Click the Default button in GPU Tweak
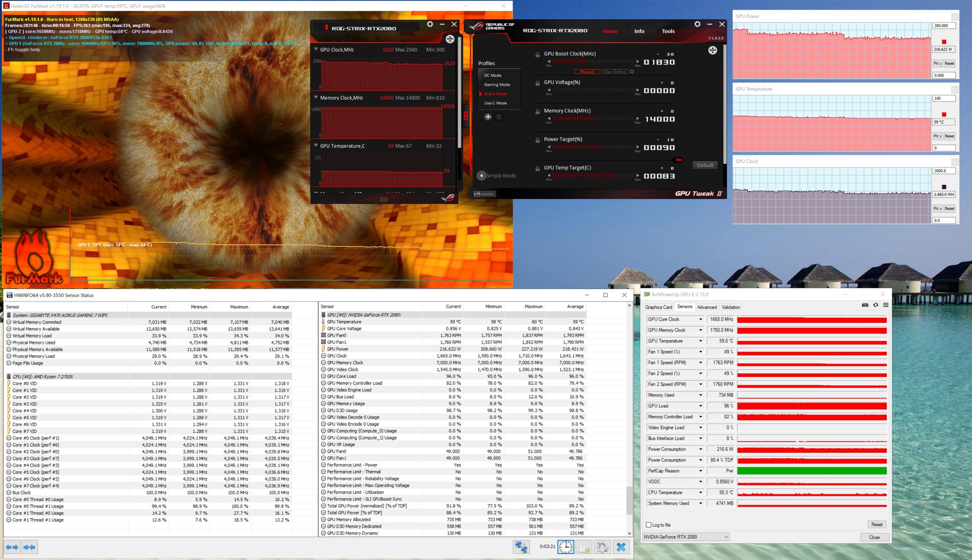 (x=705, y=165)
